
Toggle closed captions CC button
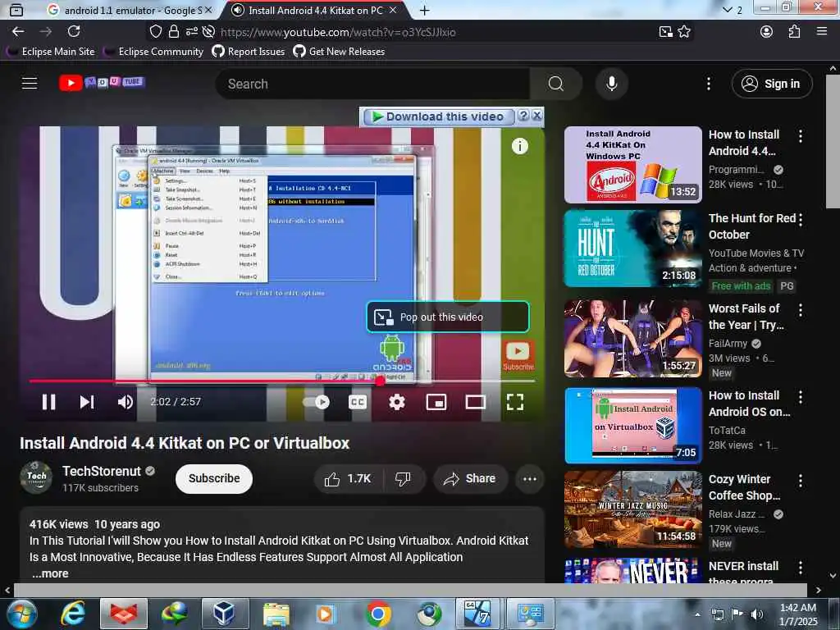tap(358, 402)
